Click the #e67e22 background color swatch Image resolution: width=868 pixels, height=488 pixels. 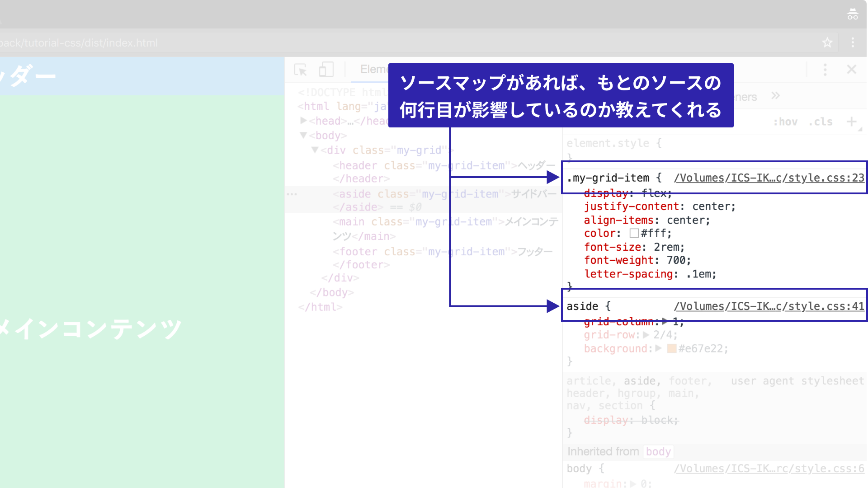(x=672, y=348)
